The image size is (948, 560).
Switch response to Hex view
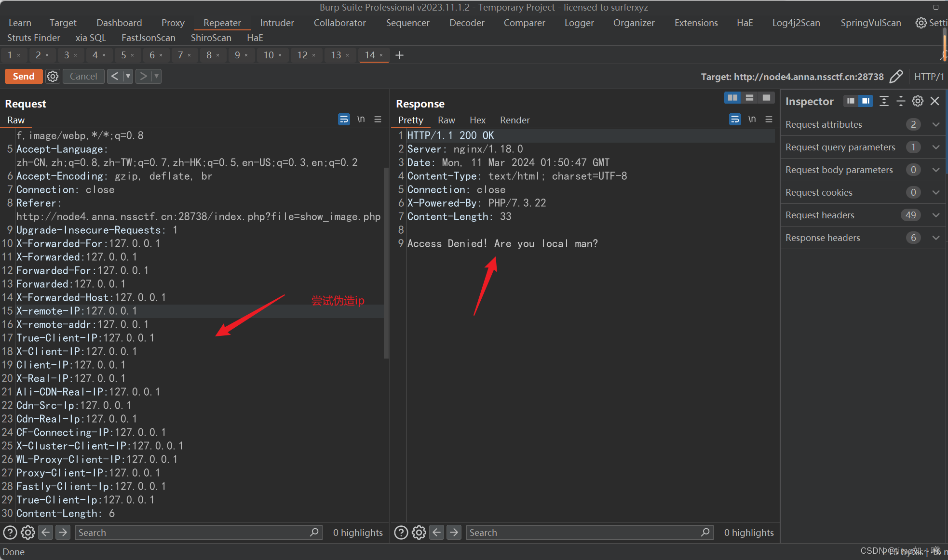point(477,120)
